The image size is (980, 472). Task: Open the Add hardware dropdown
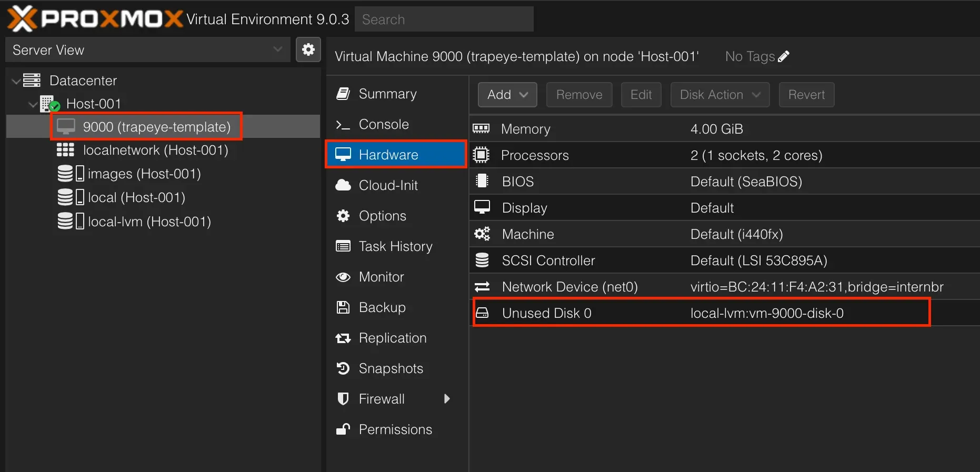coord(507,95)
